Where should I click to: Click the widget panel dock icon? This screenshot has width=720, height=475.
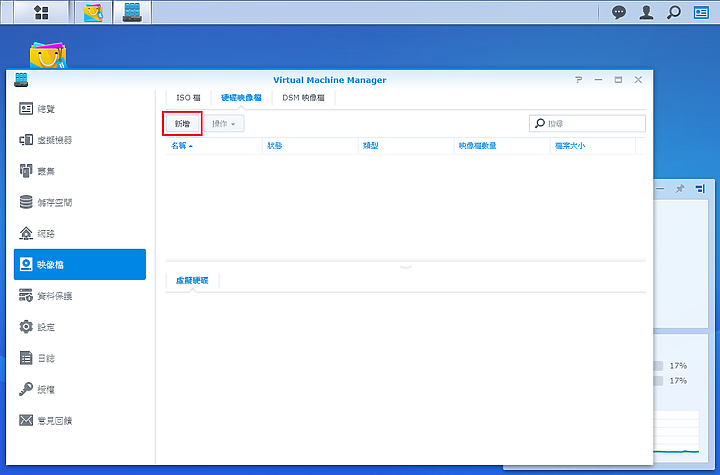[700, 189]
